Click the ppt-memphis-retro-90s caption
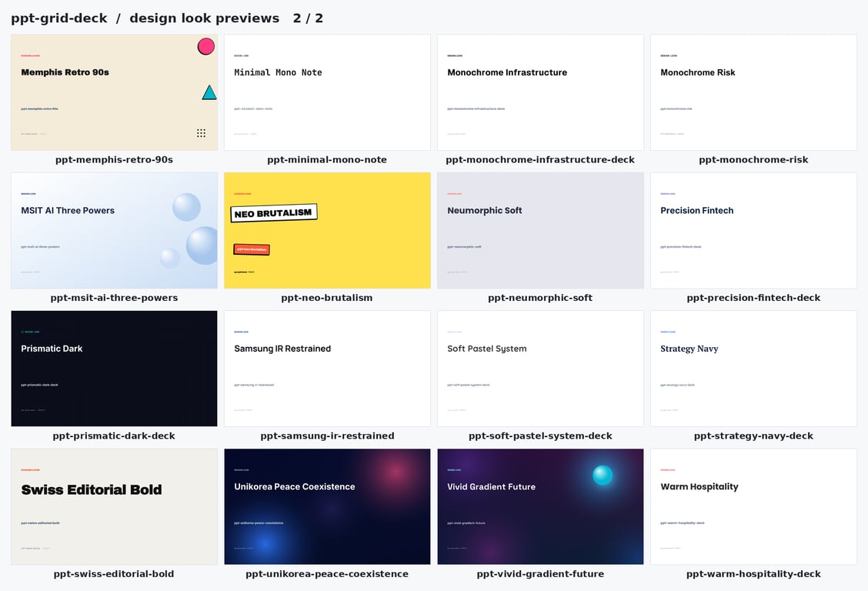Image resolution: width=868 pixels, height=591 pixels. 114,159
